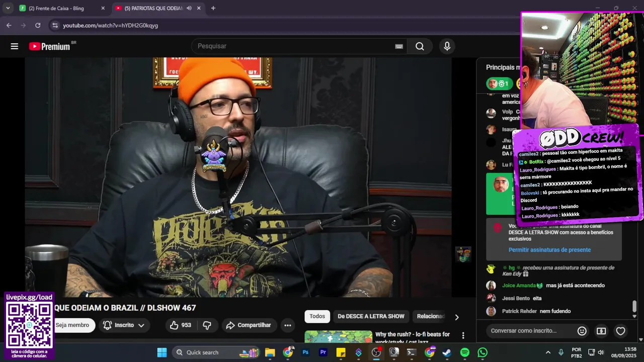
Task: Open more actions three-dot menu under video
Action: (x=288, y=325)
